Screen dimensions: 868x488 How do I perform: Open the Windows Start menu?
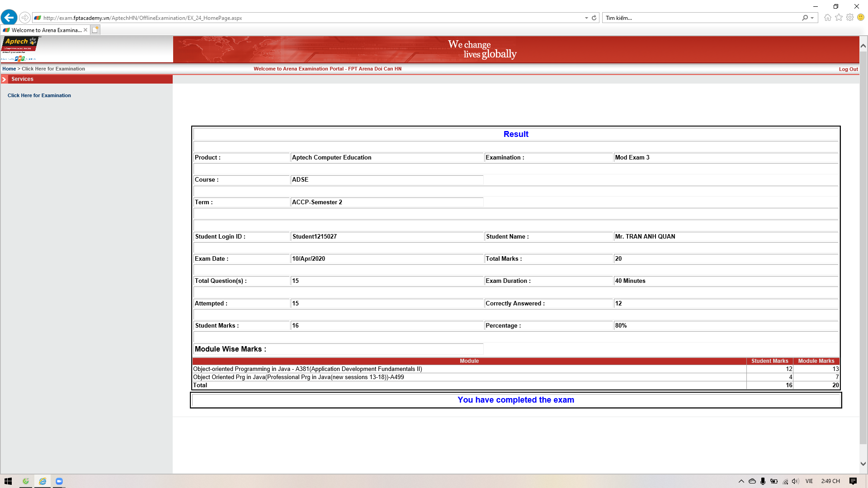click(8, 481)
